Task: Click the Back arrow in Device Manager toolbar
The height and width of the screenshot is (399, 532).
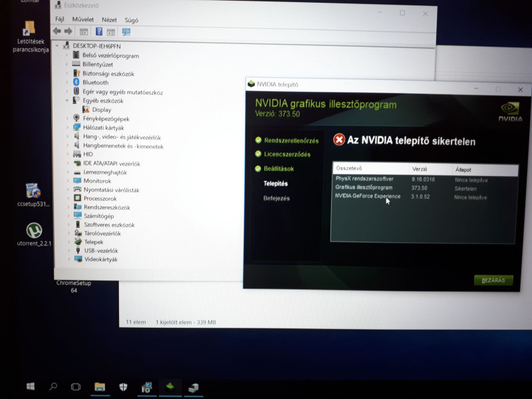Action: tap(57, 31)
